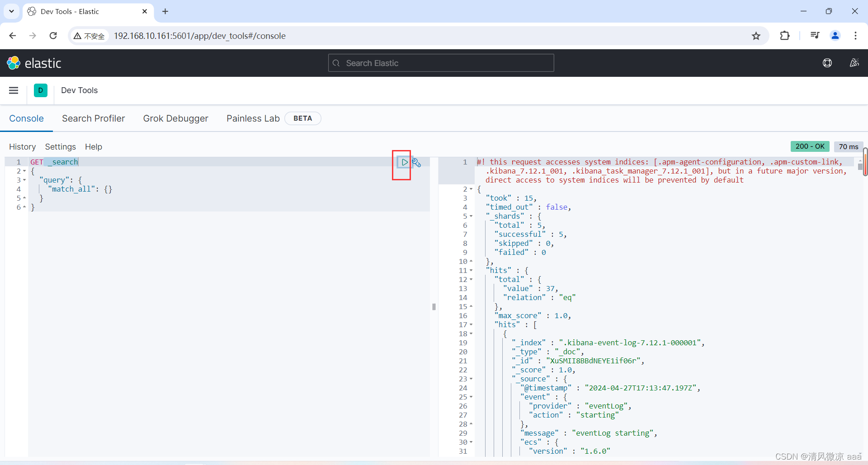868x465 pixels.
Task: Open the Chrome three-dot menu
Action: (855, 36)
